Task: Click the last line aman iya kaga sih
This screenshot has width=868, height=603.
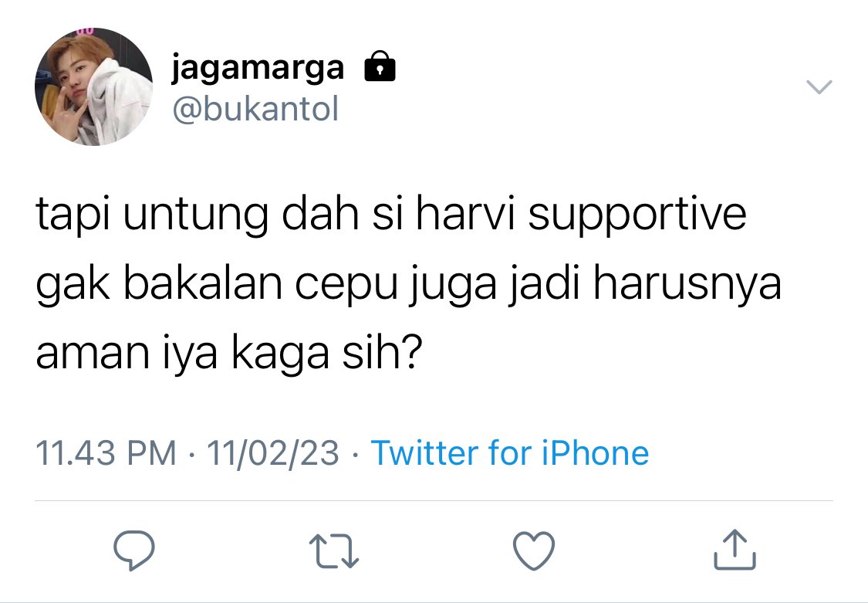Action: point(228,353)
